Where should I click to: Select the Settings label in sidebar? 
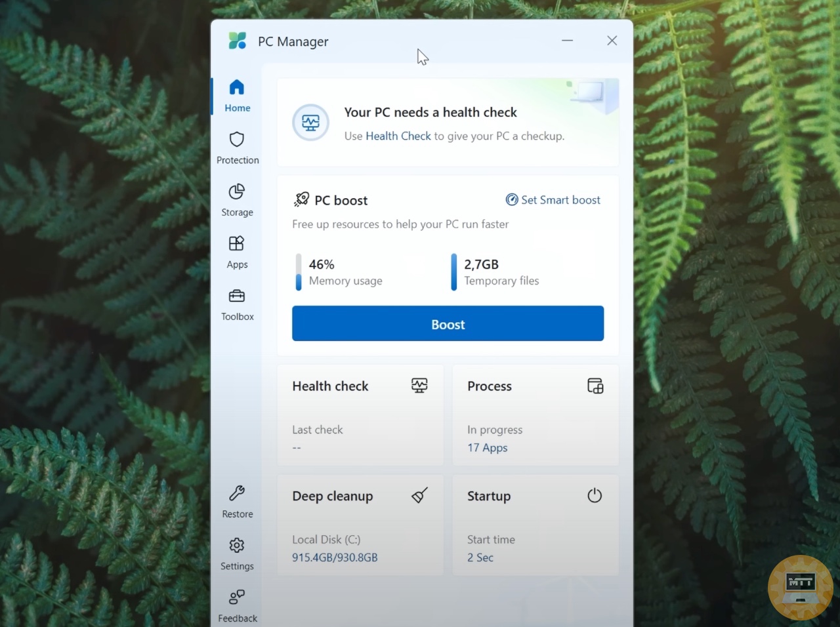[237, 566]
